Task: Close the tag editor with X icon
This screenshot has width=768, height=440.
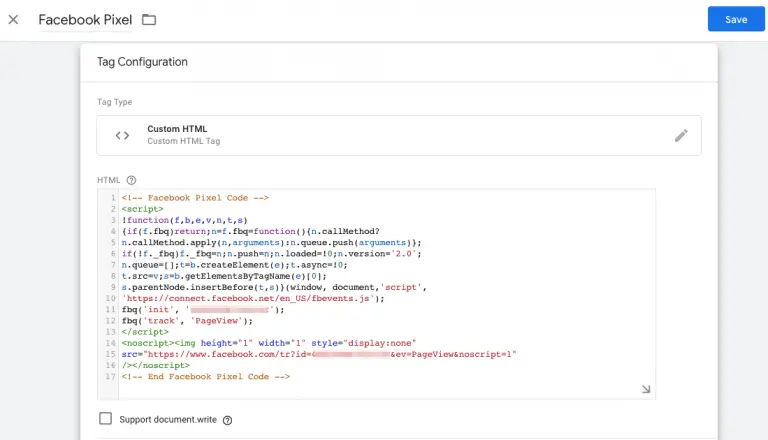Action: pyautogui.click(x=13, y=20)
